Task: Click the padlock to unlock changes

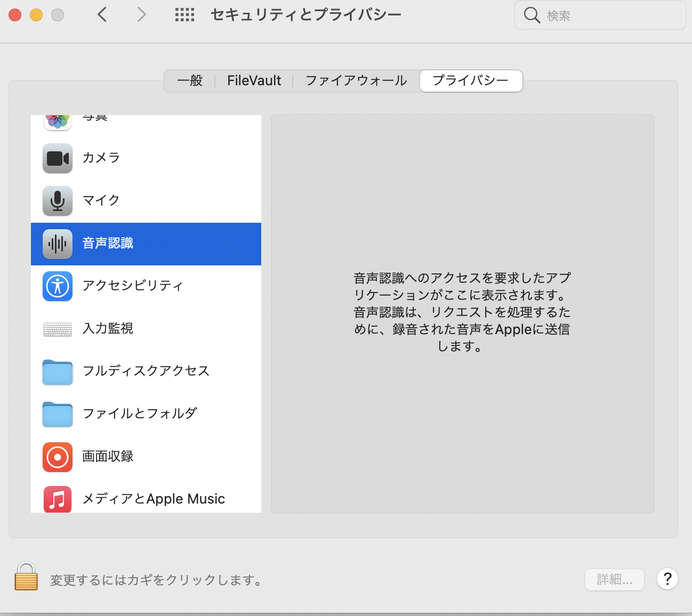Action: click(26, 577)
